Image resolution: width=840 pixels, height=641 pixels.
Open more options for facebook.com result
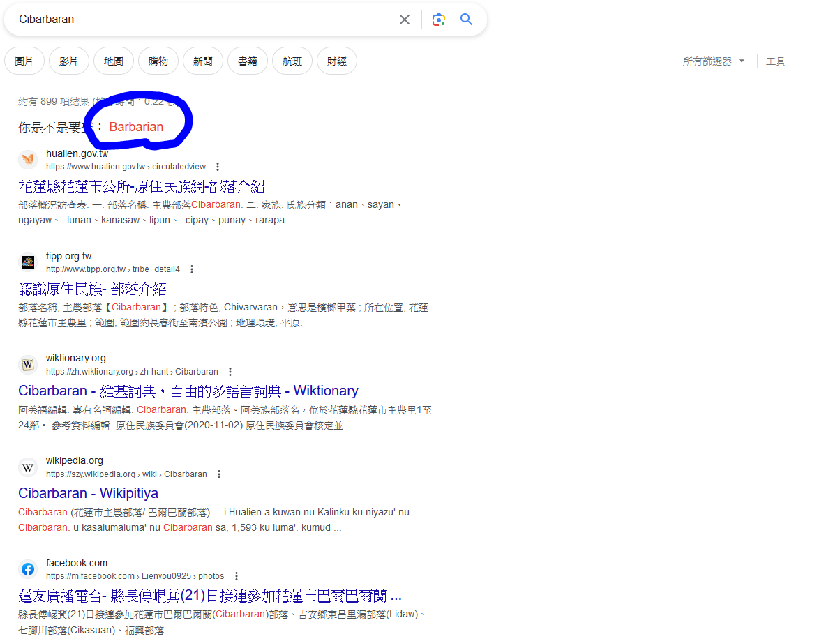coord(237,576)
